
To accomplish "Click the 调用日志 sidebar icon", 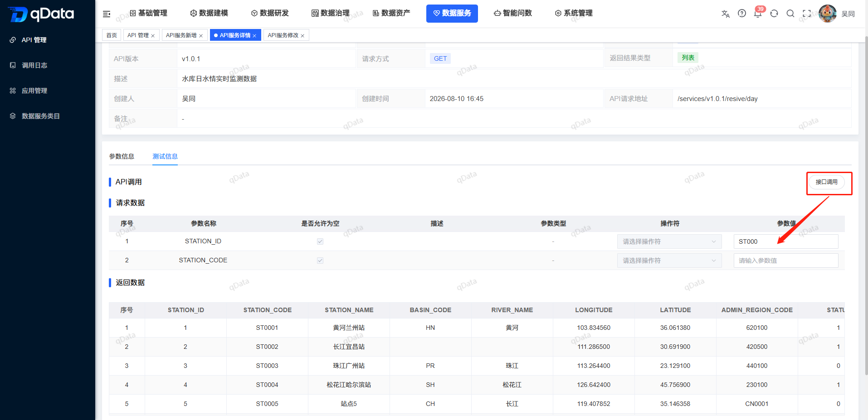I will 13,65.
